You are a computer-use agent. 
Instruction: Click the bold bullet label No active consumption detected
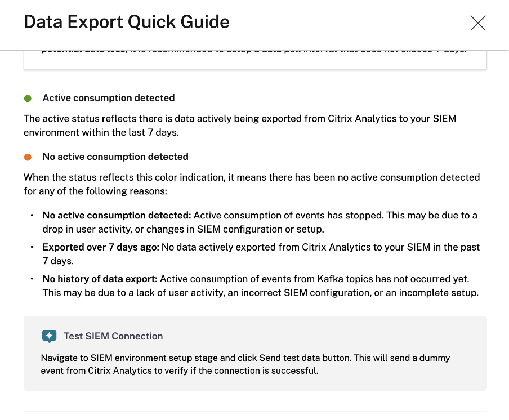117,215
